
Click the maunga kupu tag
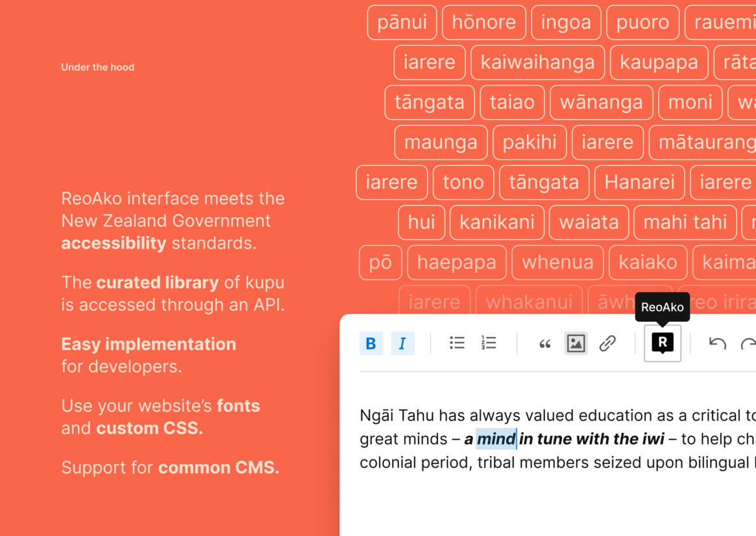441,142
